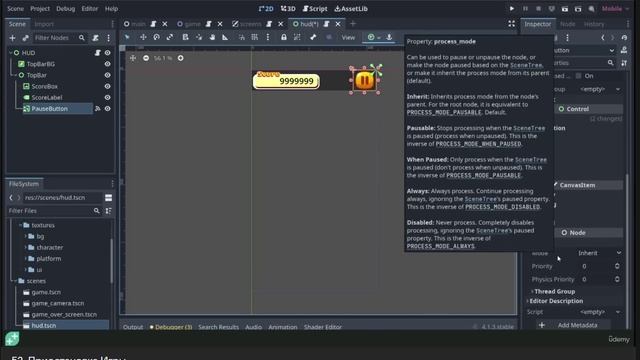The image size is (640, 360).
Task: Open the Debugger bottom panel
Action: (171, 327)
